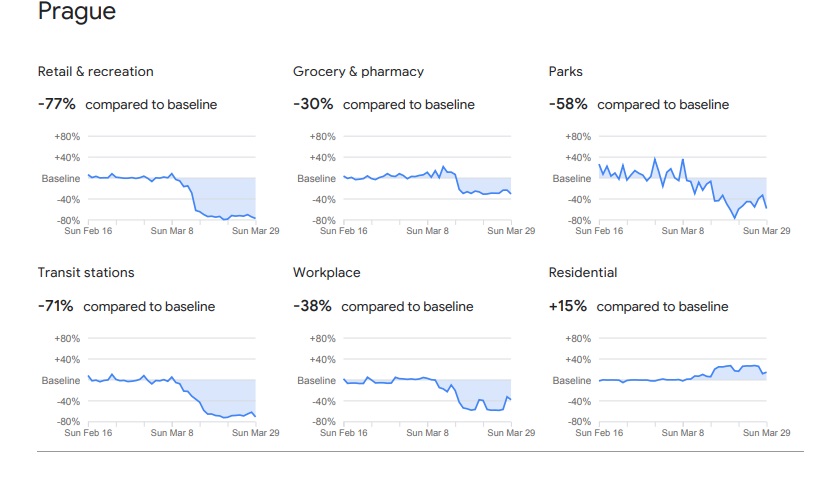Select the Retail & recreation title

click(x=96, y=72)
